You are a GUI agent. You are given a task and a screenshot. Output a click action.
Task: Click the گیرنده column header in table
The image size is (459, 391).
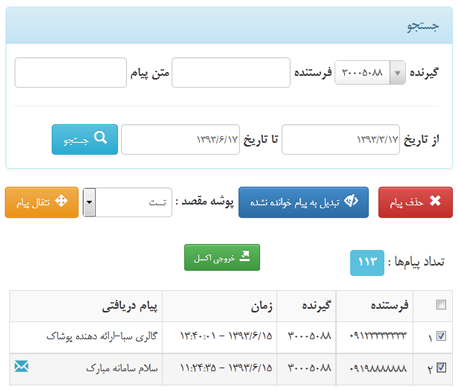pyautogui.click(x=316, y=305)
